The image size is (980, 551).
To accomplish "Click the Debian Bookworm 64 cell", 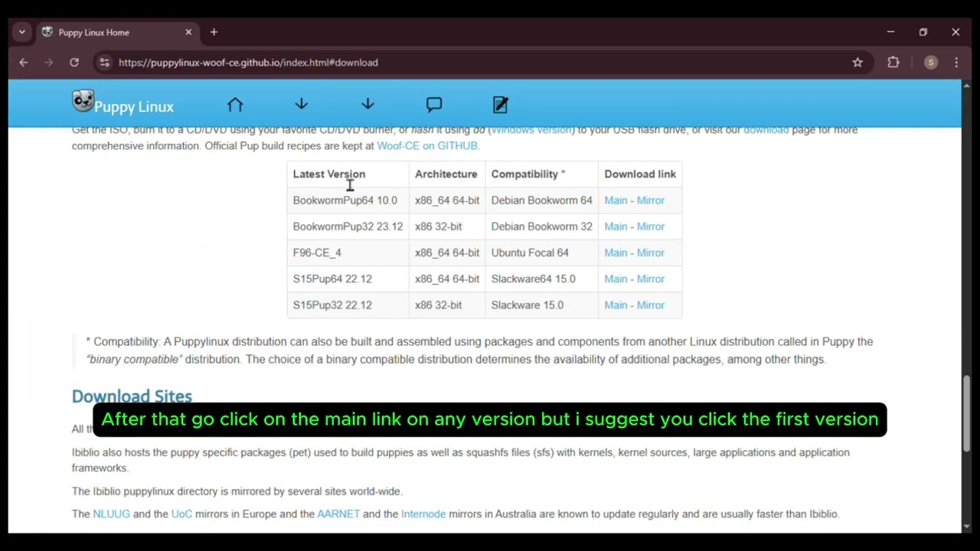I will click(x=542, y=201).
